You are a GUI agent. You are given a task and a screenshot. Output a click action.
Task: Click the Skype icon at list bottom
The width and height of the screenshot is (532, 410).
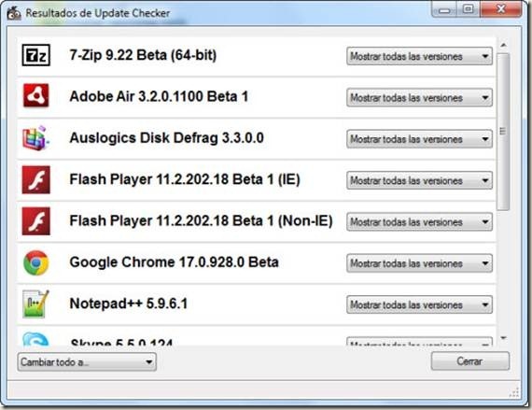(x=36, y=339)
